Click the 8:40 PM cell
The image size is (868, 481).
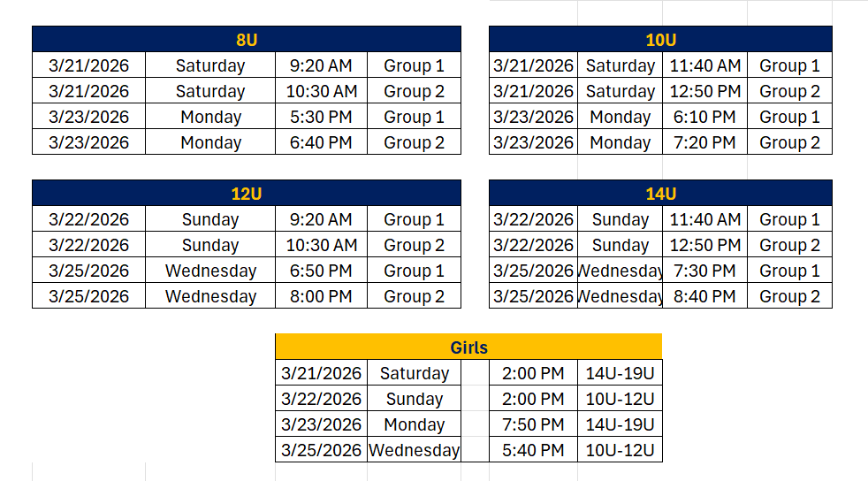pyautogui.click(x=704, y=296)
